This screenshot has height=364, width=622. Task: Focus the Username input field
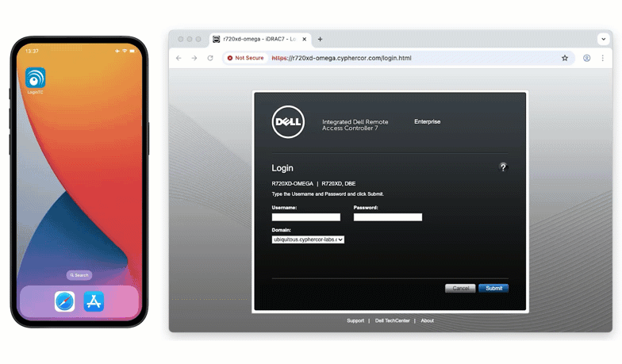(305, 217)
